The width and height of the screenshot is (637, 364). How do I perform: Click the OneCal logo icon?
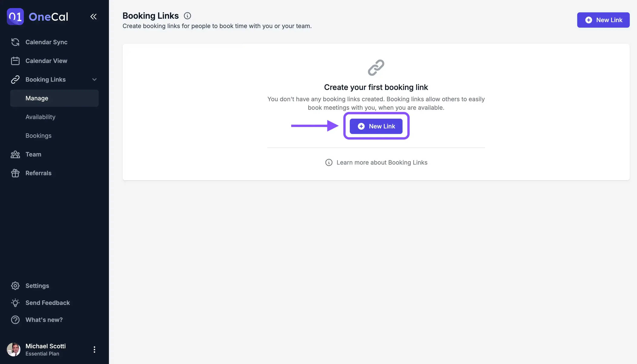click(15, 17)
